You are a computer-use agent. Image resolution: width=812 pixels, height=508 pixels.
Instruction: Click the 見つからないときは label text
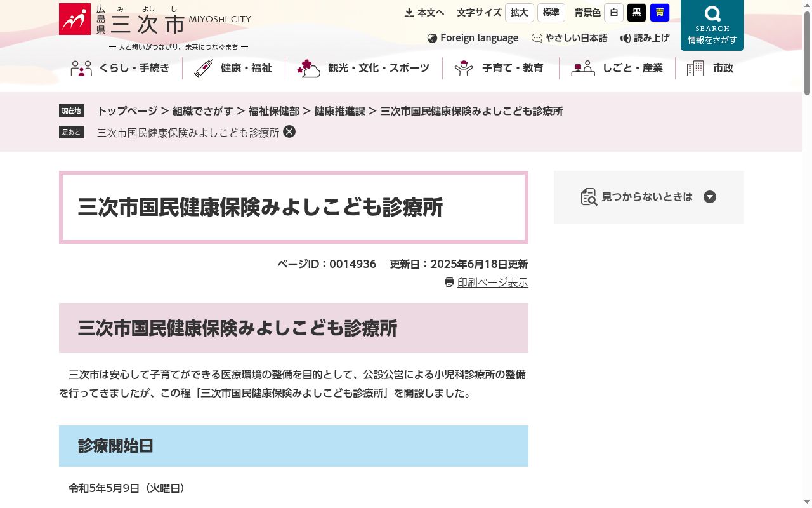click(647, 197)
